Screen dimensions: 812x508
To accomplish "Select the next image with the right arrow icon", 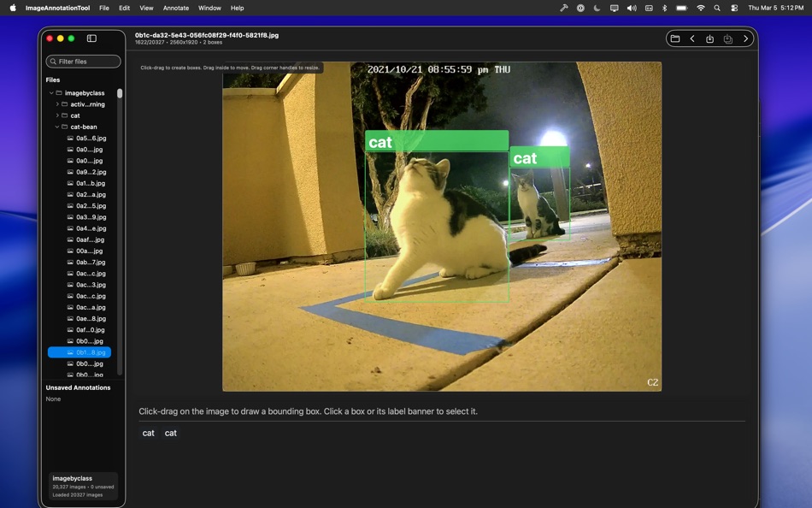I will point(745,38).
